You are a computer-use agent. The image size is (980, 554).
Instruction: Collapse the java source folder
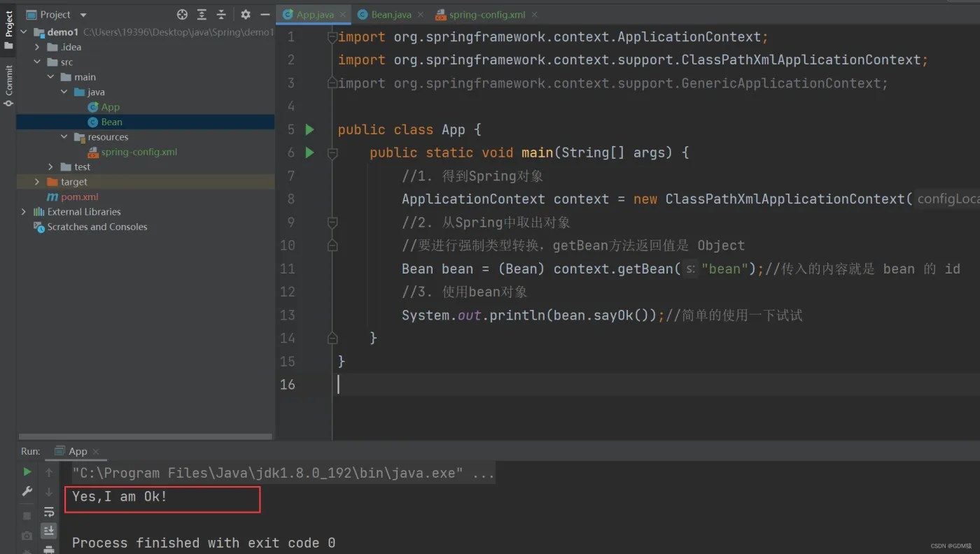coord(64,92)
